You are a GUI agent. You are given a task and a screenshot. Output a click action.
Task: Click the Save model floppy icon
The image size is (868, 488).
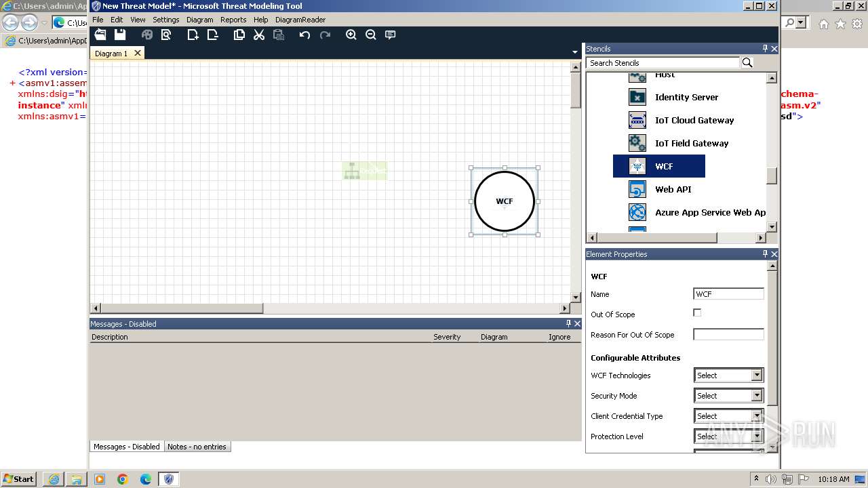coord(120,35)
